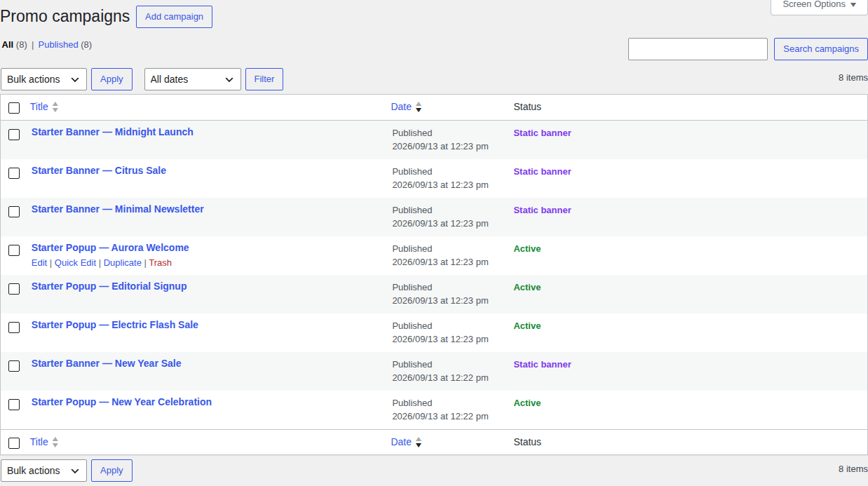The height and width of the screenshot is (486, 868).
Task: Click Edit under Aurora Welcome
Action: [x=39, y=263]
